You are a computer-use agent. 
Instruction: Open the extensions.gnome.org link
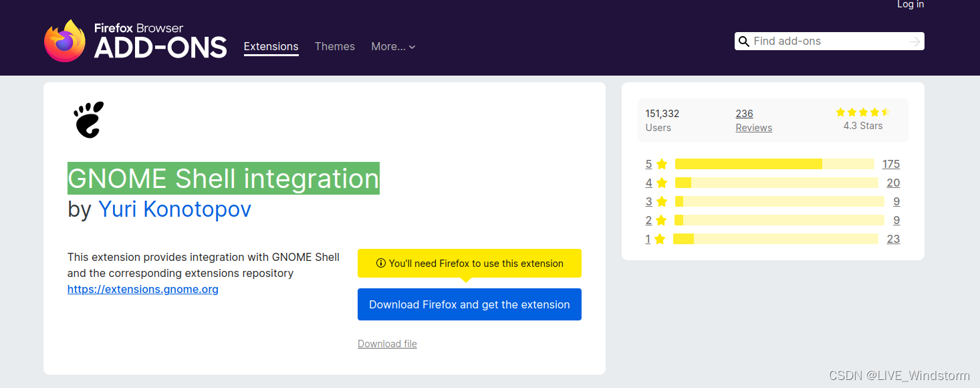click(143, 289)
